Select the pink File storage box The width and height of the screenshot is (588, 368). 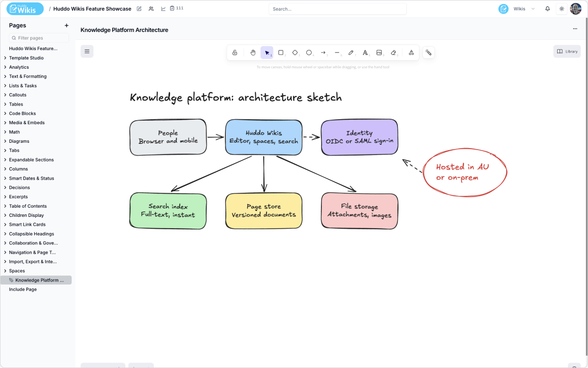359,211
